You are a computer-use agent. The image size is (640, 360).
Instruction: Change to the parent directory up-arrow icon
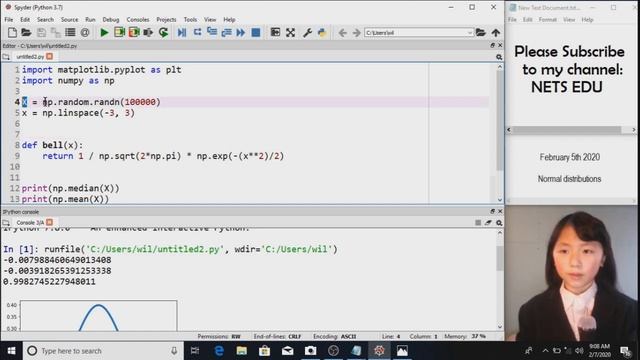(496, 32)
